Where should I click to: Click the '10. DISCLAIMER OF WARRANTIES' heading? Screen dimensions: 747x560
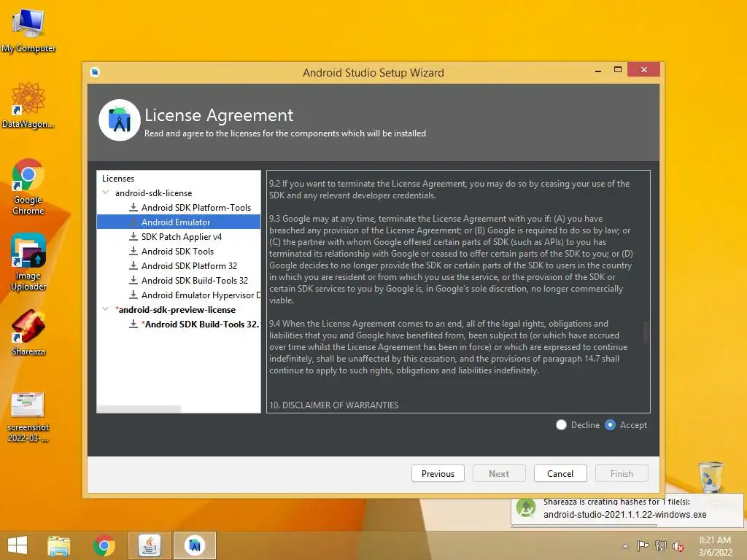tap(333, 405)
